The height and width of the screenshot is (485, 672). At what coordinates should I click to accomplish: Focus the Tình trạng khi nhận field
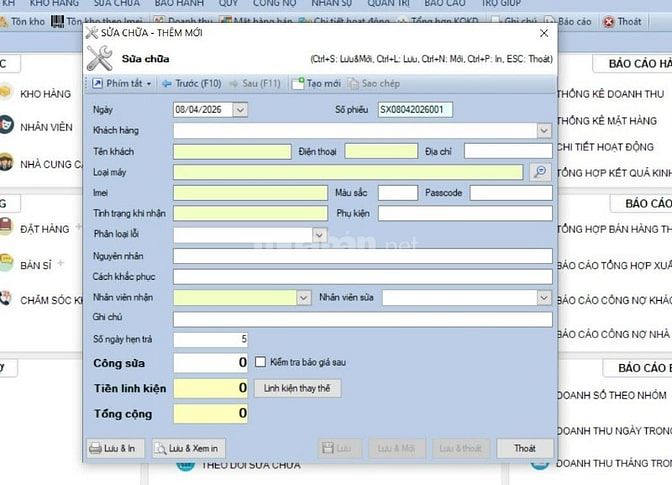(251, 213)
